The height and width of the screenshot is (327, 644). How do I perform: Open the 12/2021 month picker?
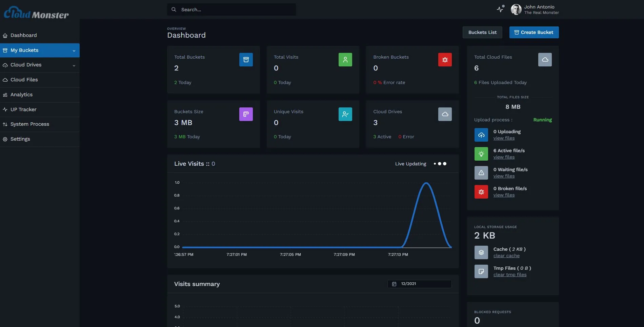tap(419, 284)
